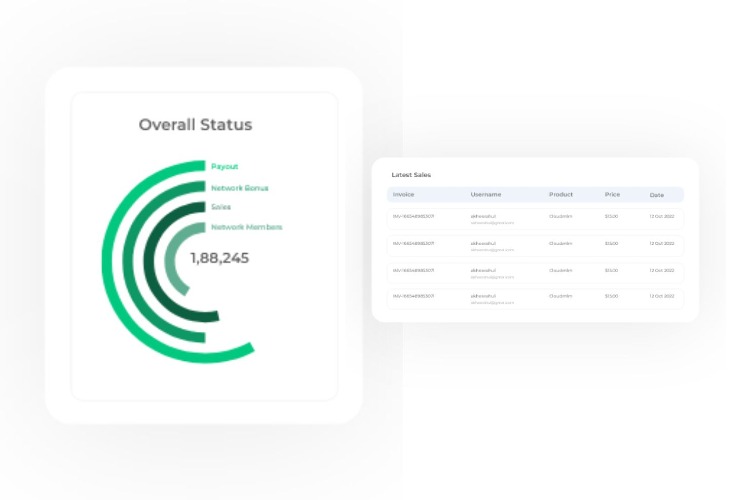Screen dimensions: 750x500
Task: Click the Sales legend label in chart
Action: point(221,207)
